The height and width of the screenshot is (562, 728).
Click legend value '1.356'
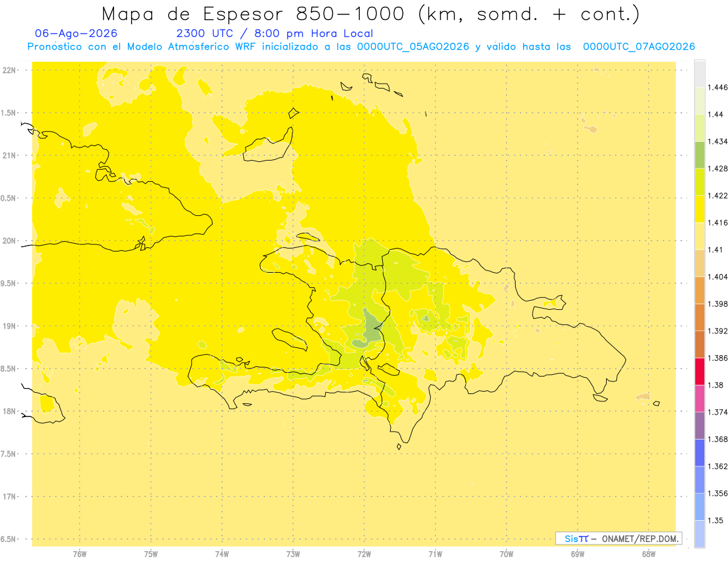point(718,493)
